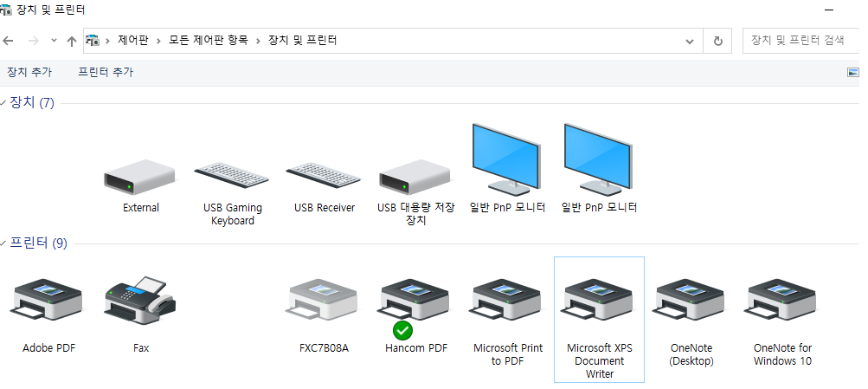This screenshot has width=868, height=389.
Task: Collapse the 장치 (7) group
Action: (3, 103)
